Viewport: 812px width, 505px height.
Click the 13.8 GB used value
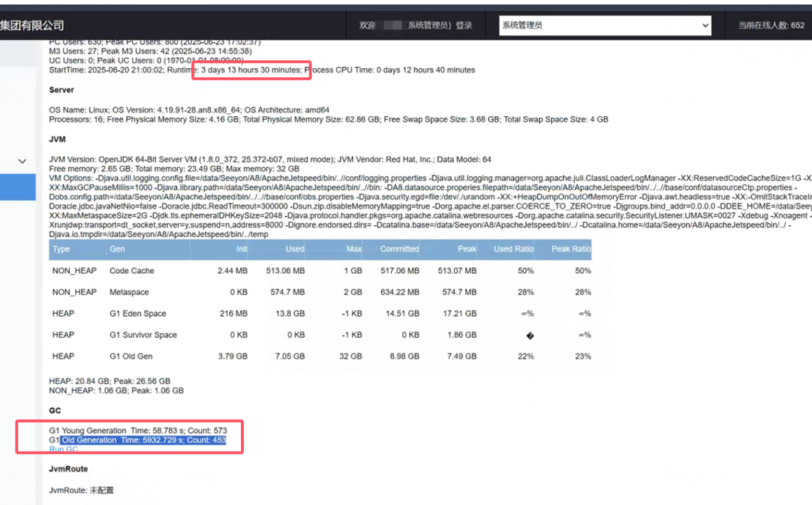point(290,314)
